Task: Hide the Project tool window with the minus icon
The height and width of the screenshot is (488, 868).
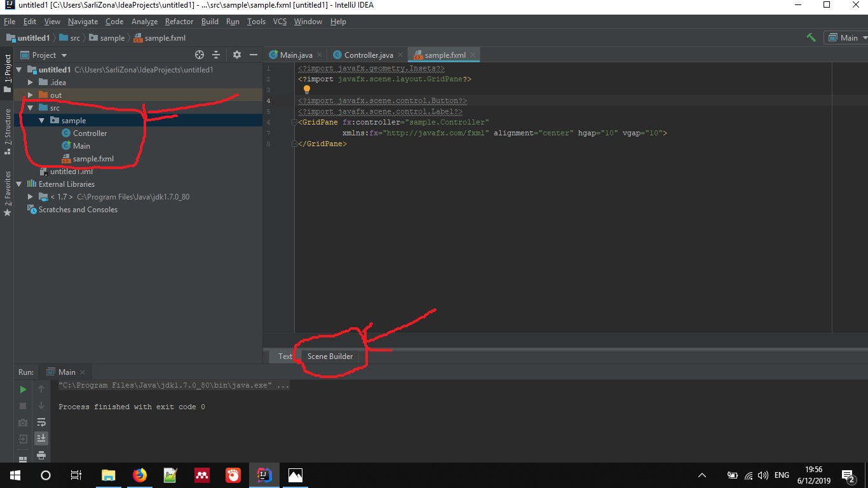Action: click(254, 55)
